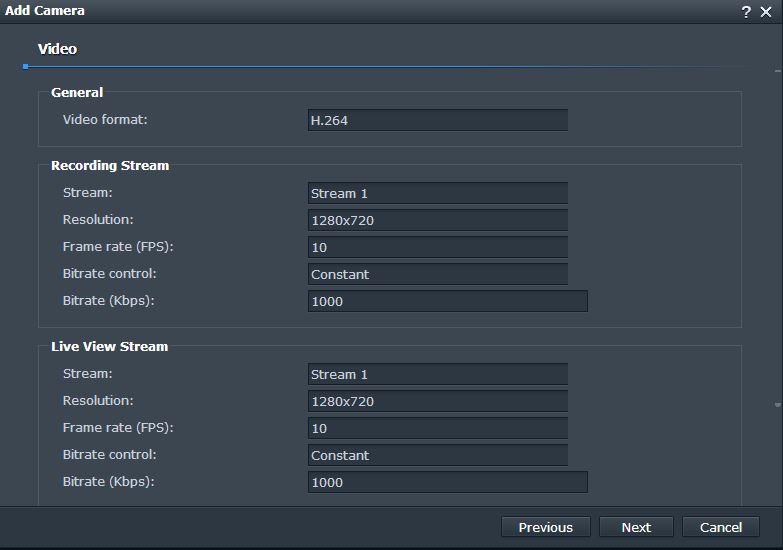Click the help question mark icon
This screenshot has height=550, width=783.
tap(746, 11)
